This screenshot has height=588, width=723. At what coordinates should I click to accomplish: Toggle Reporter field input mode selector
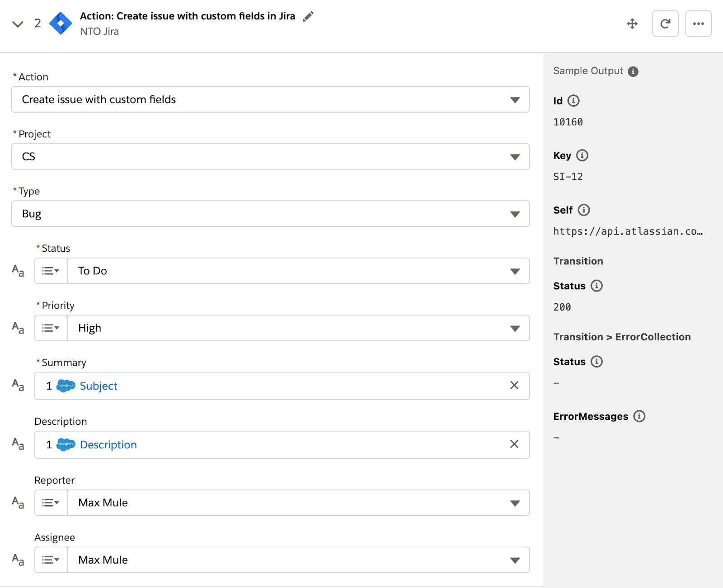pyautogui.click(x=51, y=503)
